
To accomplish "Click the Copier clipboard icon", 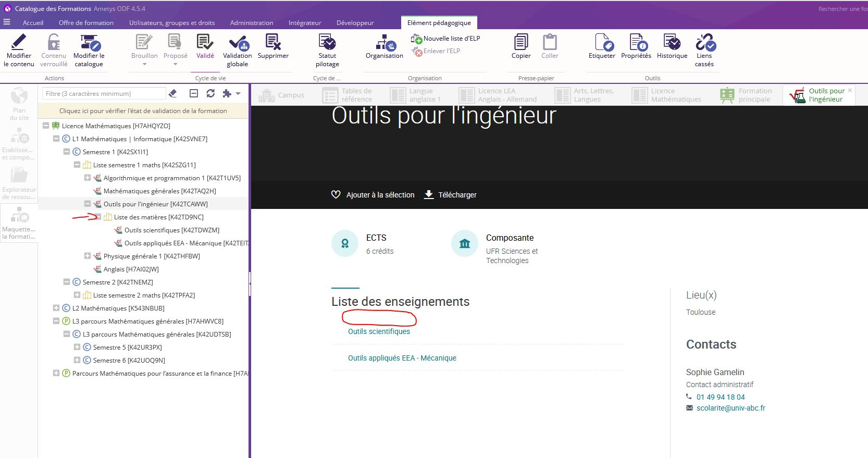I will [521, 42].
